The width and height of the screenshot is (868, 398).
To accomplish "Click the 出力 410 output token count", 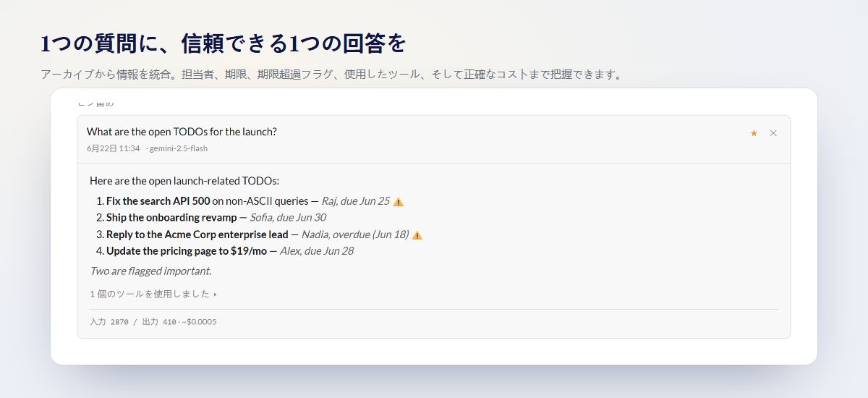I will tap(159, 321).
